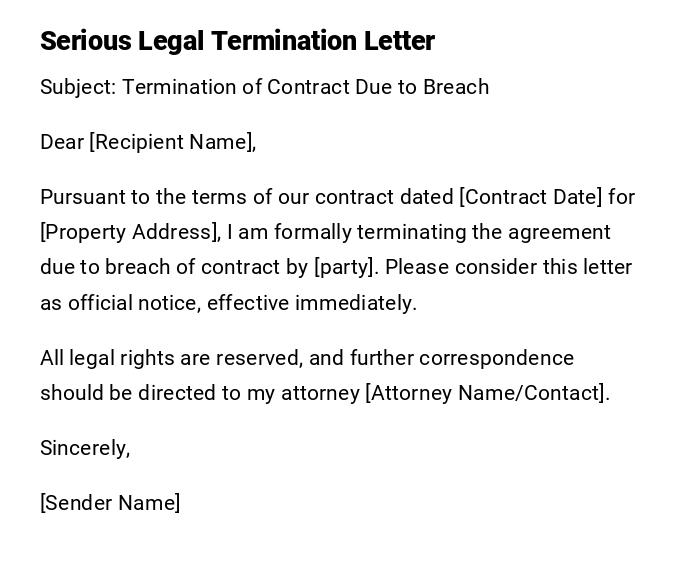
Task: Select the [Recipient Name] placeholder
Action: [x=172, y=142]
